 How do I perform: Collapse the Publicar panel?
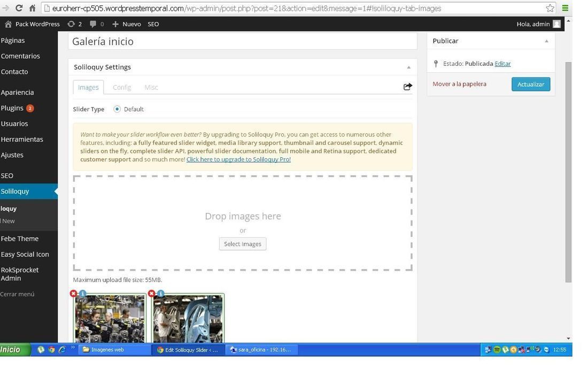547,41
